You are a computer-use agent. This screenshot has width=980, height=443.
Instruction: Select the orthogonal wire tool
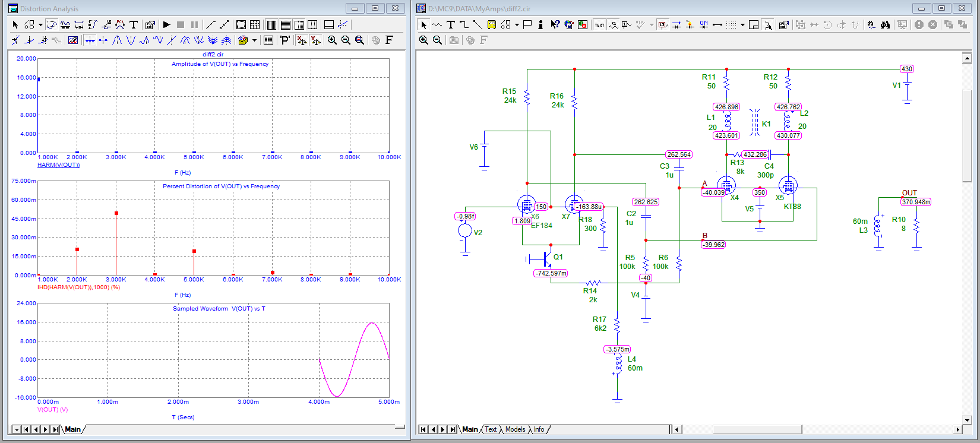coord(464,25)
